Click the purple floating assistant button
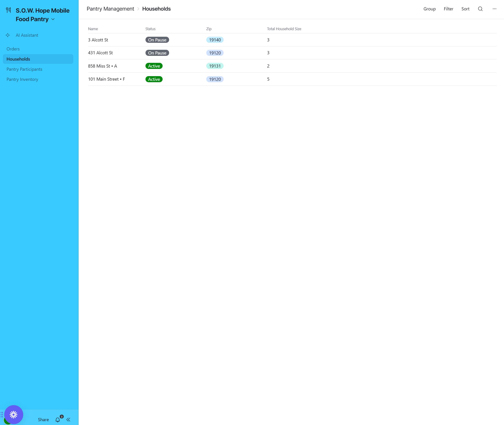The height and width of the screenshot is (425, 504). click(x=14, y=414)
